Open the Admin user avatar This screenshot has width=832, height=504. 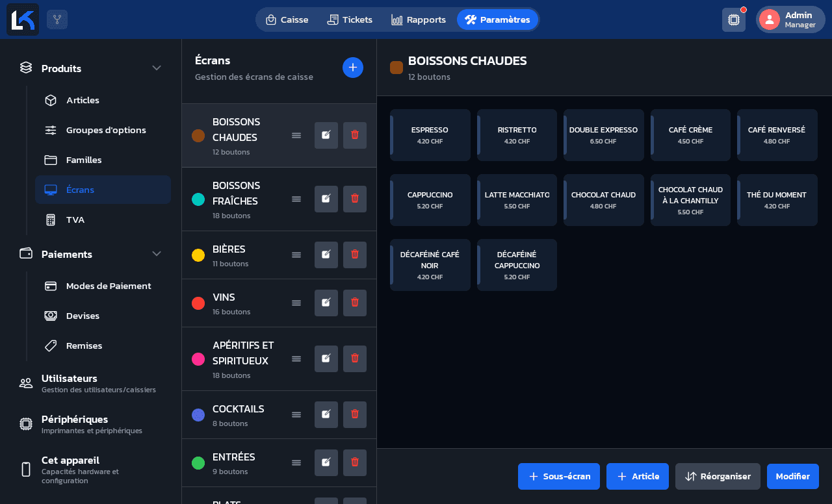tap(770, 19)
